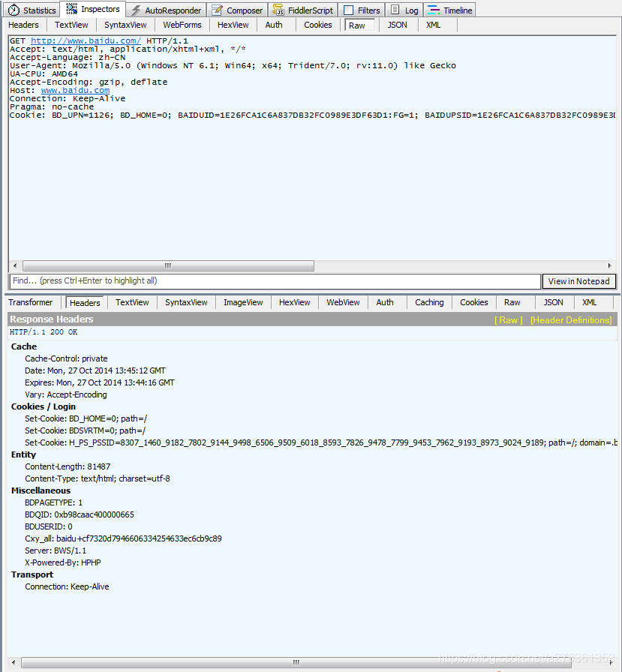Viewport: 622px width, 672px height.
Task: Open the Caching tab
Action: coord(429,302)
